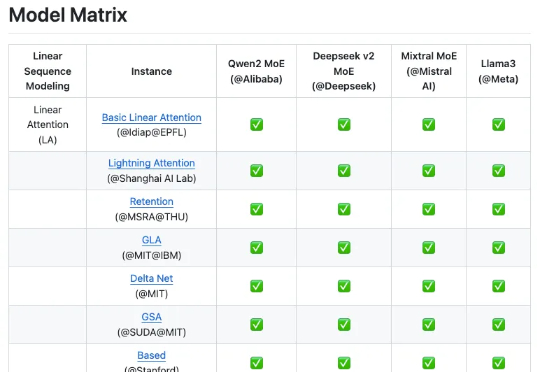
Task: Click the Basic Linear Attention checkmark under Llama3
Action: click(x=499, y=124)
